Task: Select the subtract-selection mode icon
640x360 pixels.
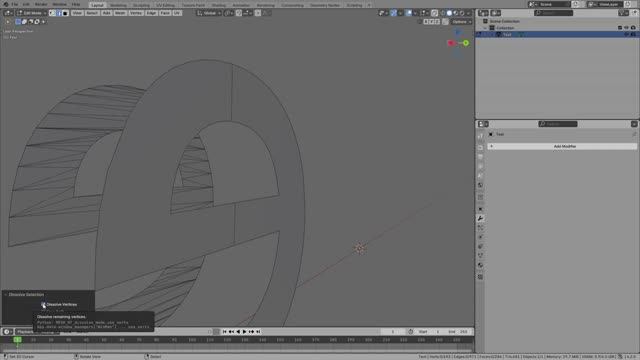Action: click(x=31, y=22)
